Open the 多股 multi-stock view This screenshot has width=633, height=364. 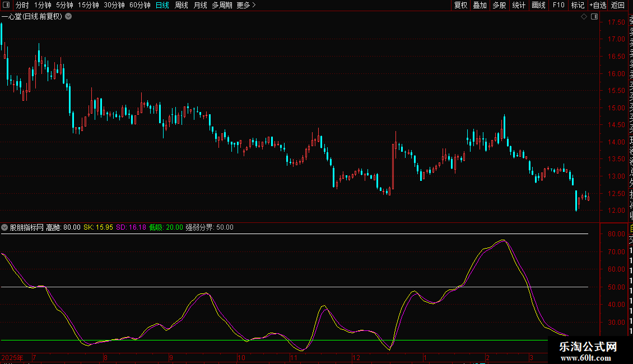tap(499, 5)
